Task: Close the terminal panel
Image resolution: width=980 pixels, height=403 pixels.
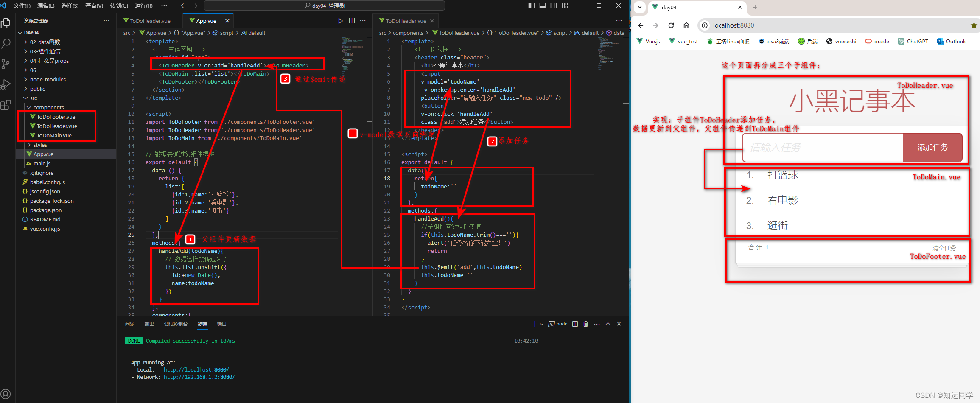Action: click(x=619, y=324)
